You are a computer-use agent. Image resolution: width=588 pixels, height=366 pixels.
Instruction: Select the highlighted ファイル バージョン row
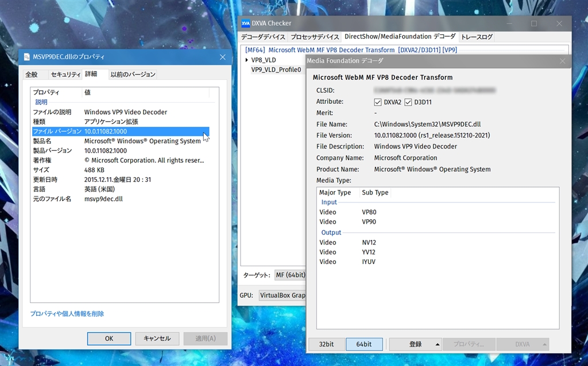121,131
